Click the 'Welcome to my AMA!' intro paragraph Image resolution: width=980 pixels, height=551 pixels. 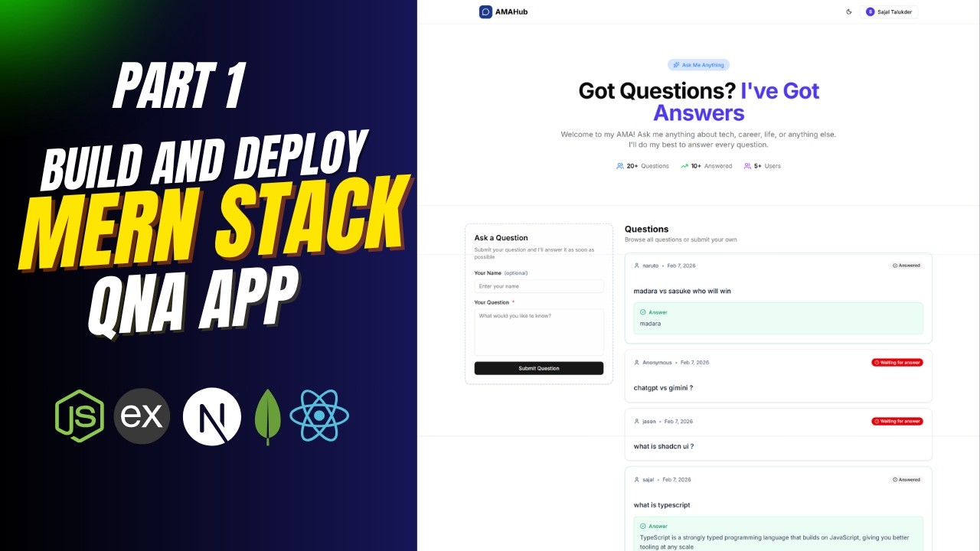698,139
